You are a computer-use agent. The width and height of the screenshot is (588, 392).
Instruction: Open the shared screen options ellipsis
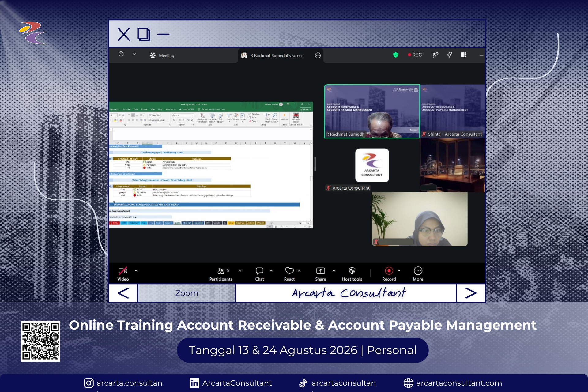pos(318,55)
